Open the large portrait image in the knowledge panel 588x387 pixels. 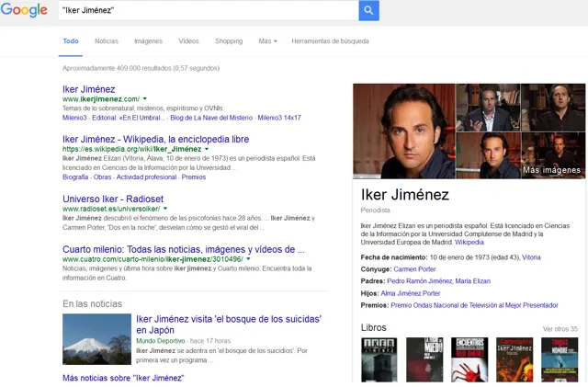tap(404, 131)
